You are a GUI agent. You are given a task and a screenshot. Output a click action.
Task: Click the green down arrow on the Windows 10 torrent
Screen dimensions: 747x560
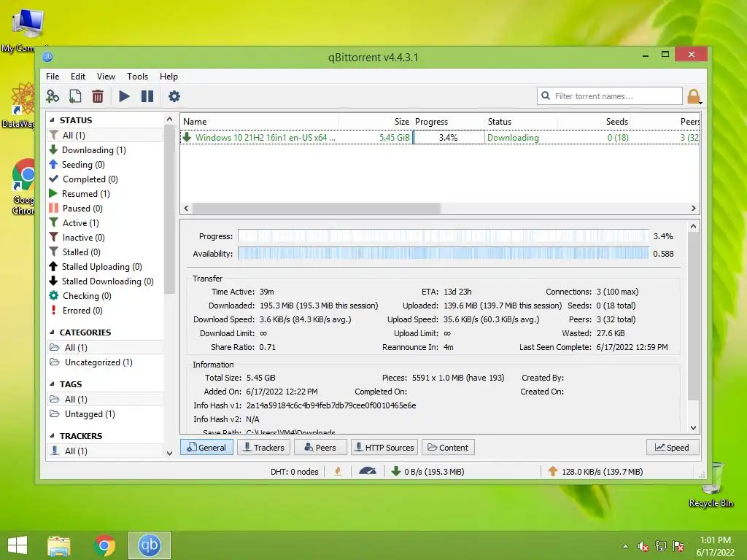pyautogui.click(x=187, y=137)
